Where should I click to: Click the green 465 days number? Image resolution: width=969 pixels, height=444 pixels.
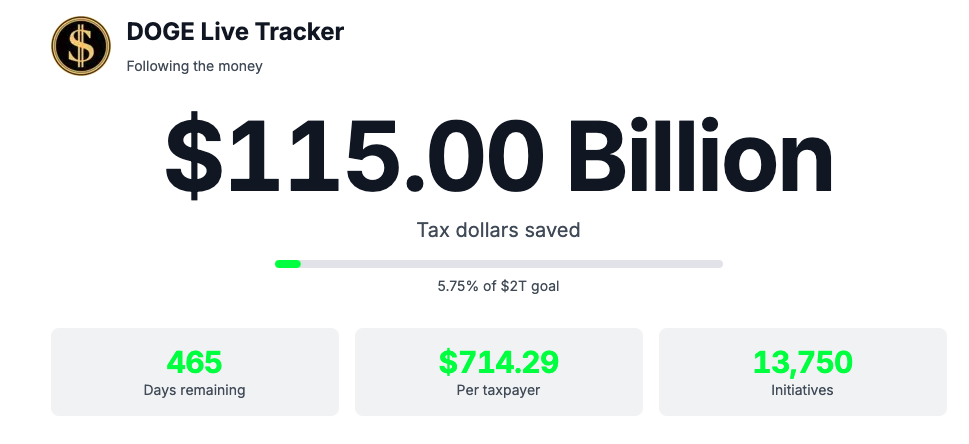click(x=194, y=362)
